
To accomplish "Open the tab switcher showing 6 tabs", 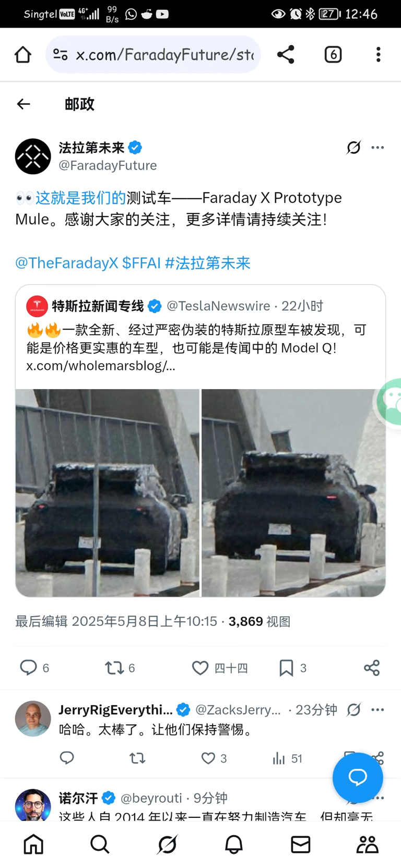I will point(333,54).
